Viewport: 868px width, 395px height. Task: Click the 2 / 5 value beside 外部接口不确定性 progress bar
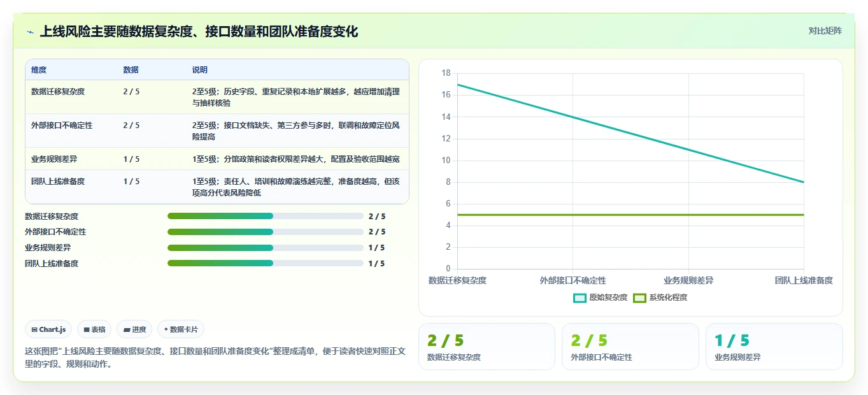377,232
